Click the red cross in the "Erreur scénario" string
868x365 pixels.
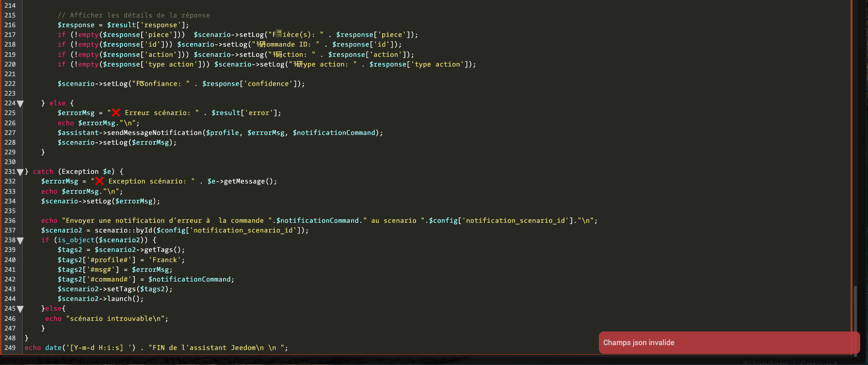(116, 113)
